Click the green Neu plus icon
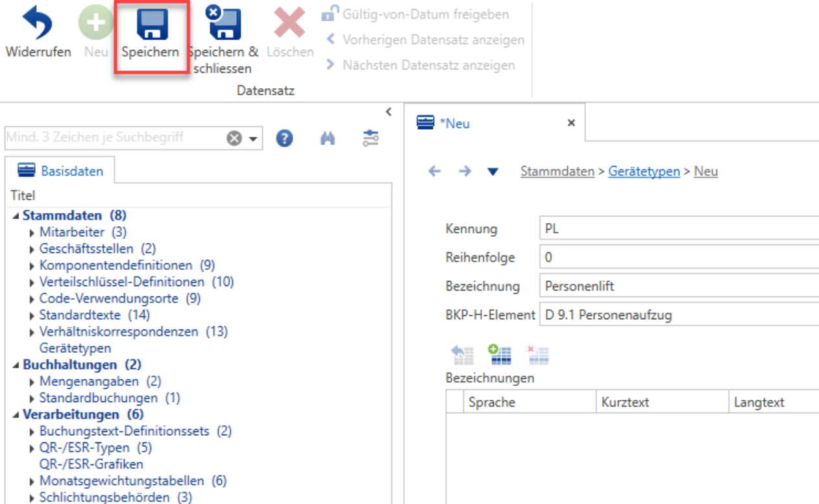The image size is (819, 504). pos(95,24)
